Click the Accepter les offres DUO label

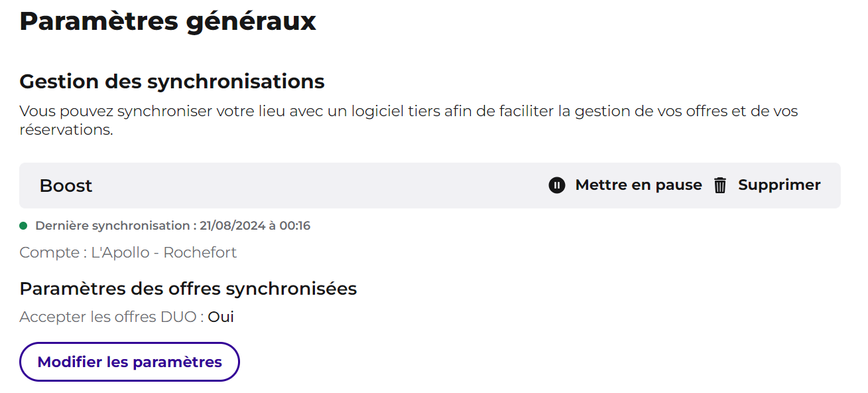[x=112, y=317]
